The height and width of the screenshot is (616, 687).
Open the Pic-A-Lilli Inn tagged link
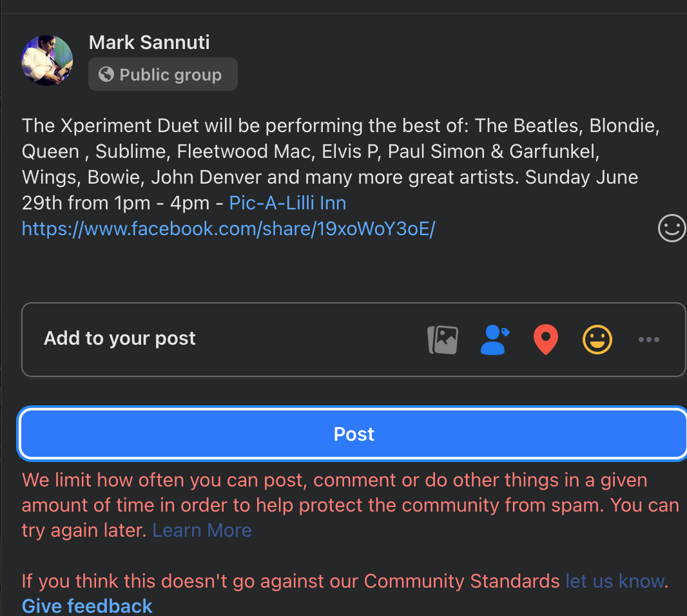(x=288, y=203)
